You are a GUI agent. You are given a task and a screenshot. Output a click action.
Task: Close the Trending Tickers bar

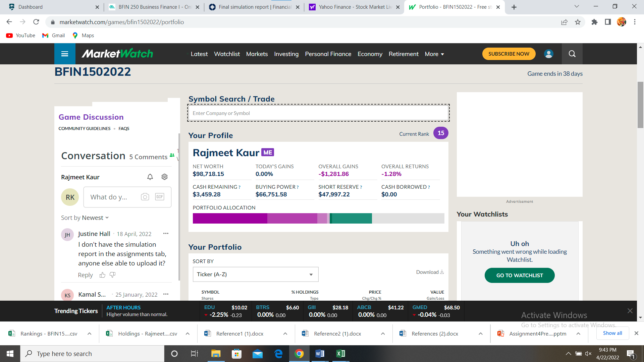(630, 311)
